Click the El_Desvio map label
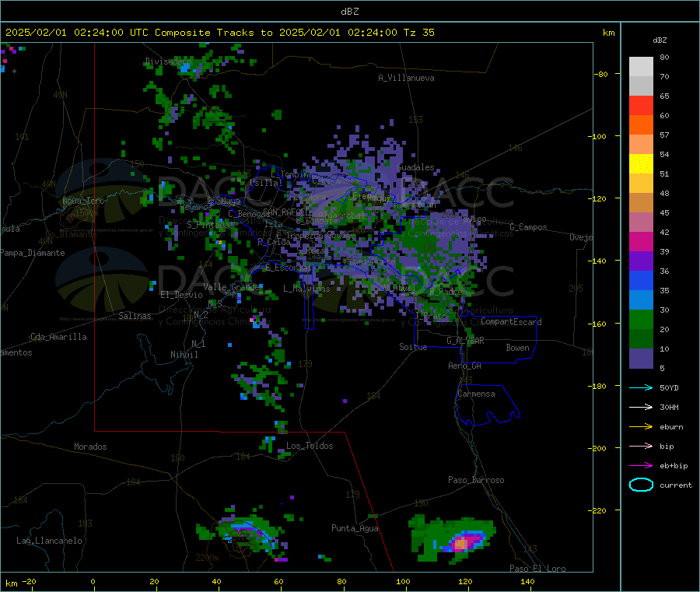 181,295
